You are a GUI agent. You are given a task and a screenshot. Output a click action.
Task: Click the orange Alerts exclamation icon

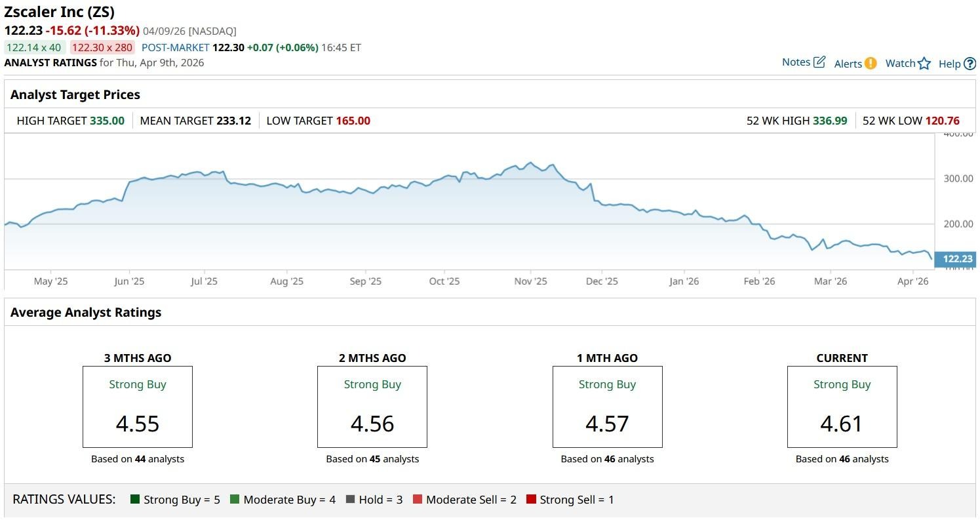[x=871, y=63]
